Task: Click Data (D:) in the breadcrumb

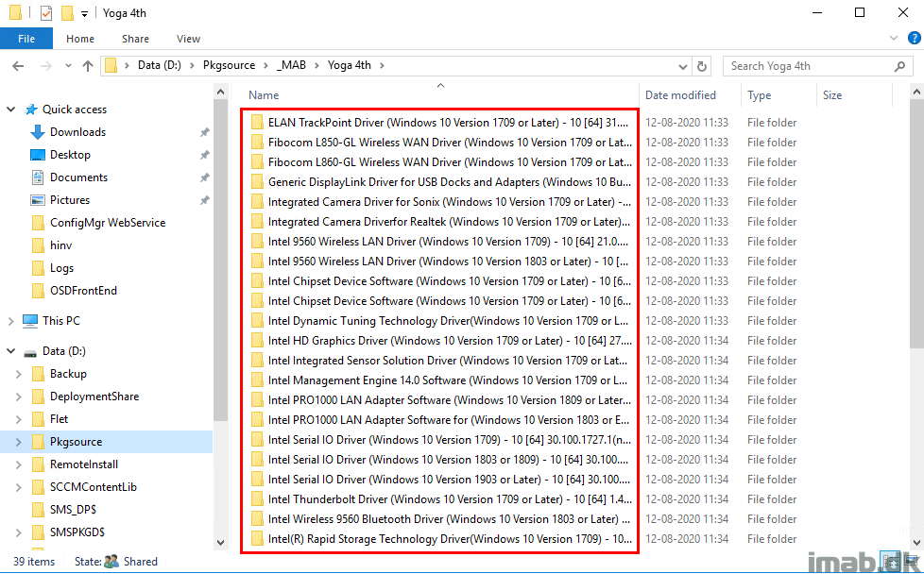Action: 159,65
